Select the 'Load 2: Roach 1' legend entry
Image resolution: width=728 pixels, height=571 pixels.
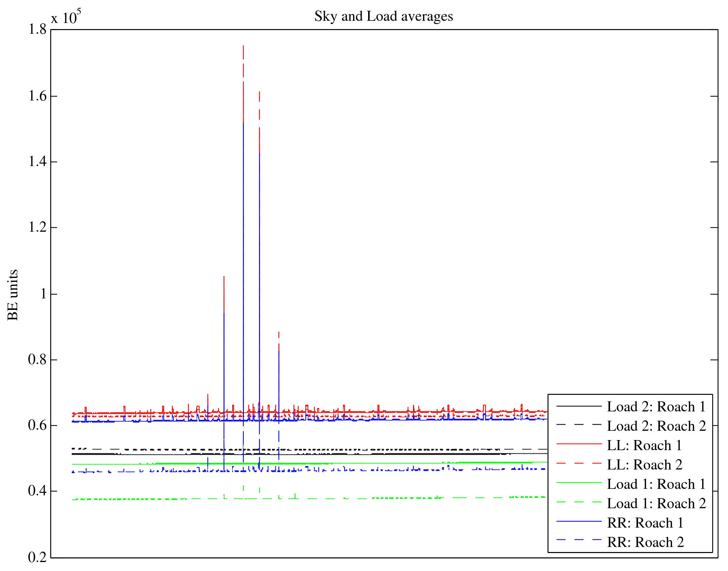pos(656,407)
